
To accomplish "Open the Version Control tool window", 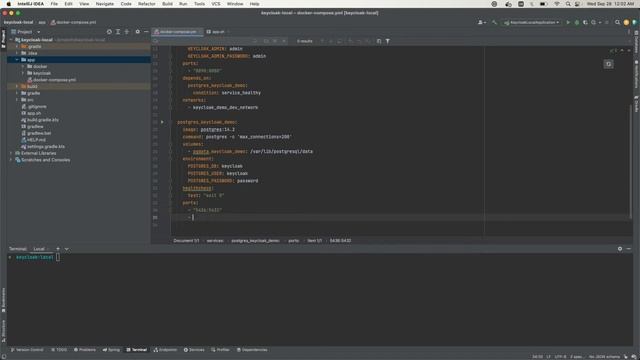I will (x=27, y=350).
